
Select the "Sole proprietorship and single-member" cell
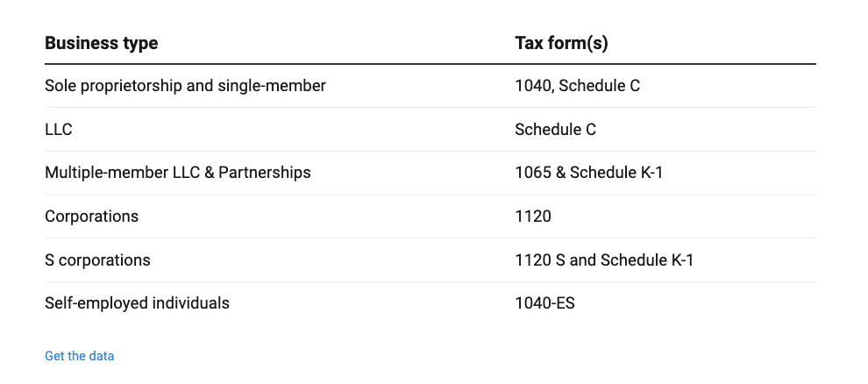[185, 86]
